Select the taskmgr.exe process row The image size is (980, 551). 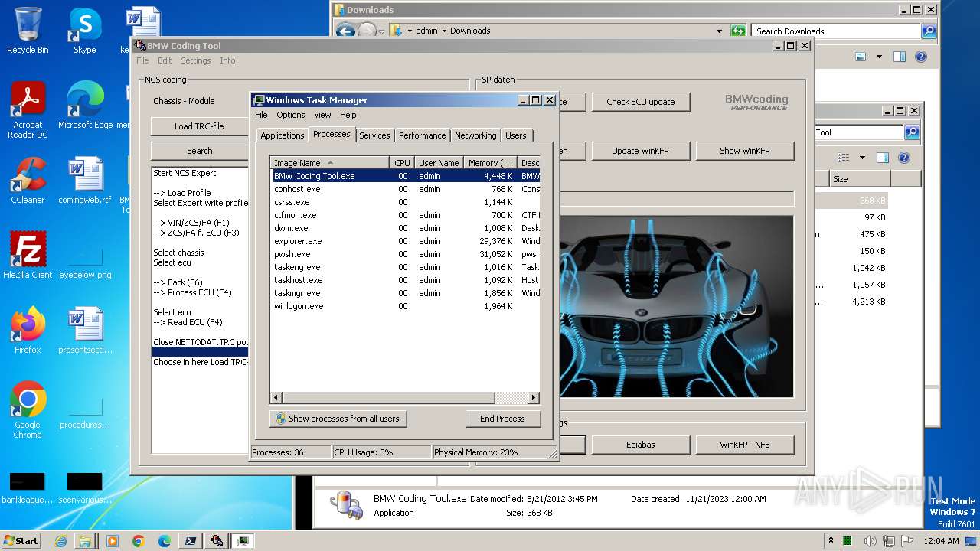pos(406,293)
